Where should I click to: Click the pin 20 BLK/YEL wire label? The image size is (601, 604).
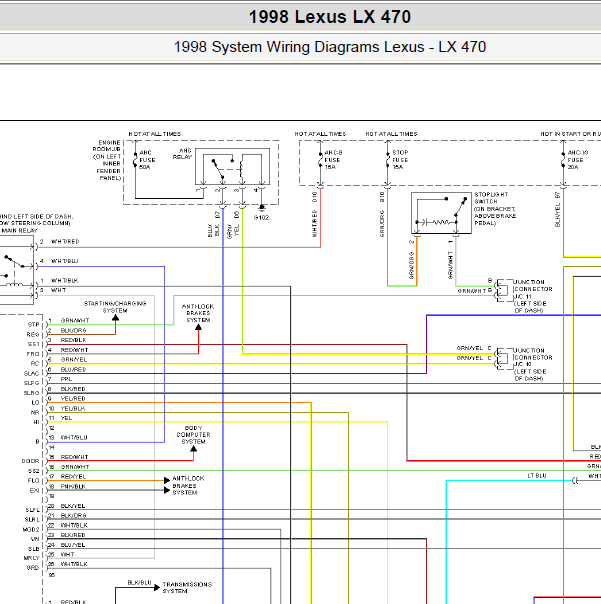click(73, 506)
